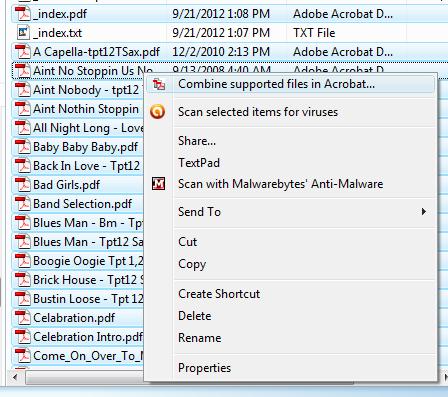Select file Aint Nobody - tpt12
Image resolution: width=448 pixels, height=397 pixels.
[x=86, y=90]
